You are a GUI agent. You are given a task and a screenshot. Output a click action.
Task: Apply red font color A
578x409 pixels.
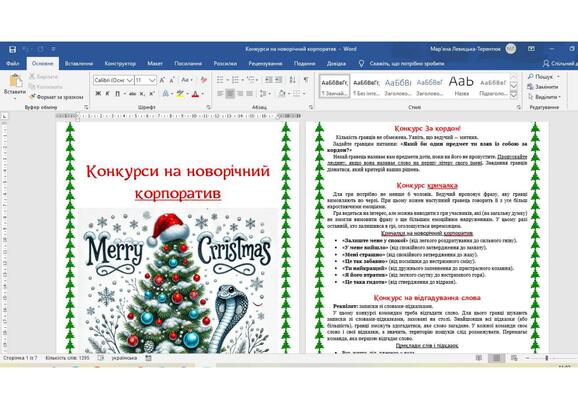(195, 94)
